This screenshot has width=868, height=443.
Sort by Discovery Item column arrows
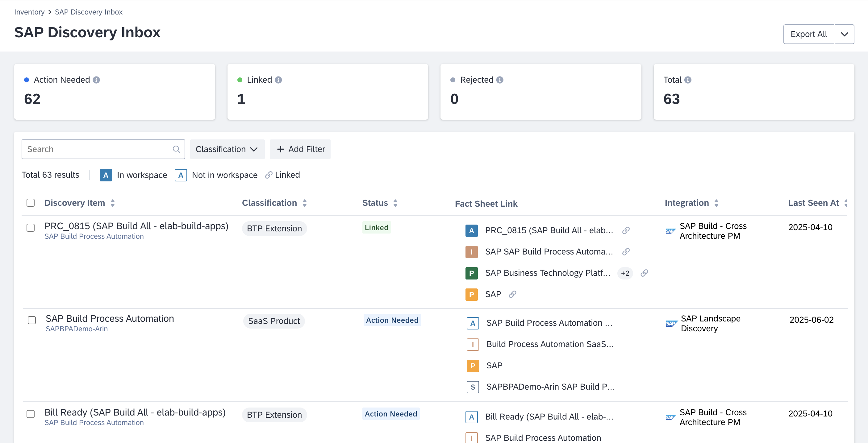point(113,203)
